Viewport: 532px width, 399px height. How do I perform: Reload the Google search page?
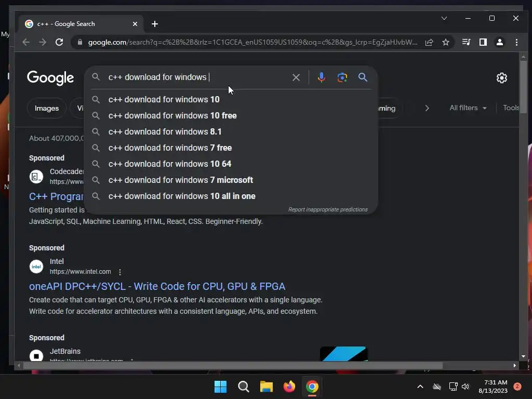click(x=59, y=42)
